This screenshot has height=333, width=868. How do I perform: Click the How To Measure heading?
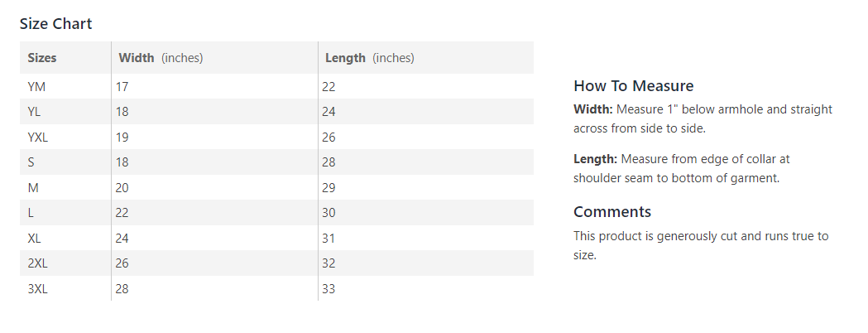click(633, 86)
